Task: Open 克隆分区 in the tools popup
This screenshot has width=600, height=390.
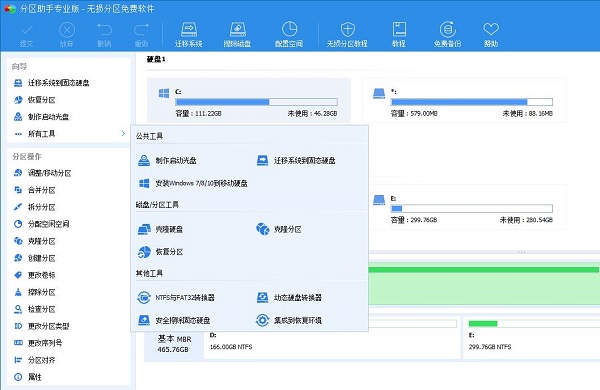Action: pos(279,229)
